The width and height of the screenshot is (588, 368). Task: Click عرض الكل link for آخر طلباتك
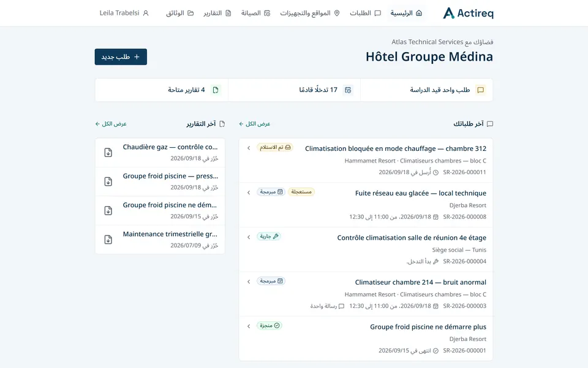255,124
